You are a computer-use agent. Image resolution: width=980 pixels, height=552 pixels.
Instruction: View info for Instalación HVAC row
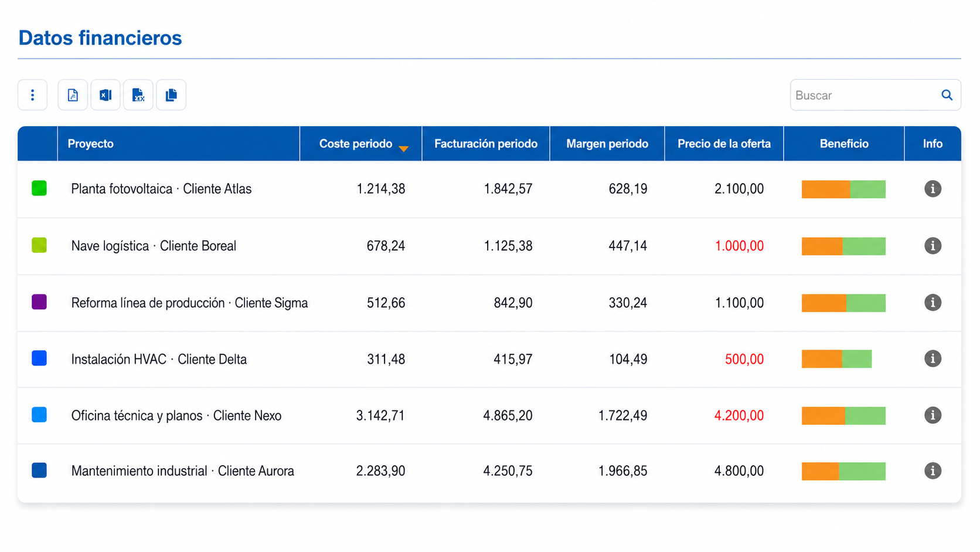click(x=933, y=359)
